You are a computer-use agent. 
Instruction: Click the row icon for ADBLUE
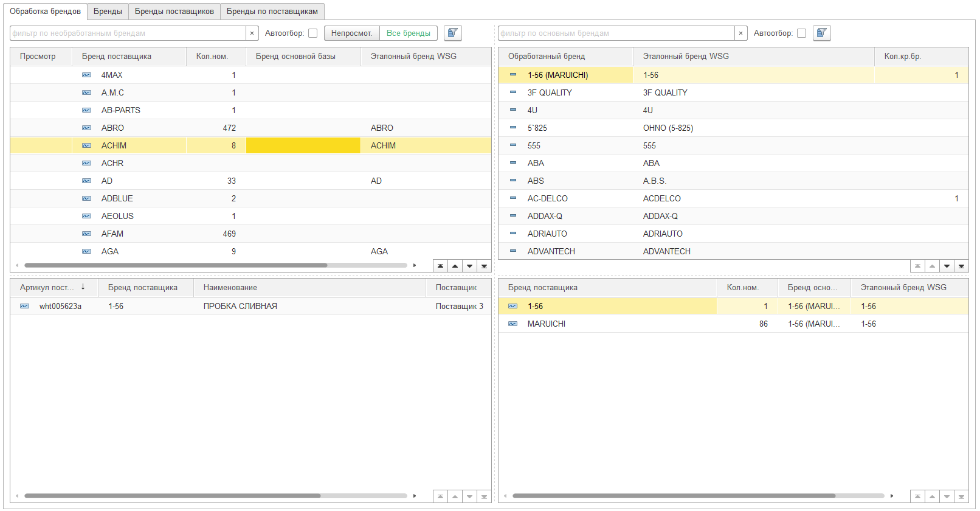click(87, 198)
